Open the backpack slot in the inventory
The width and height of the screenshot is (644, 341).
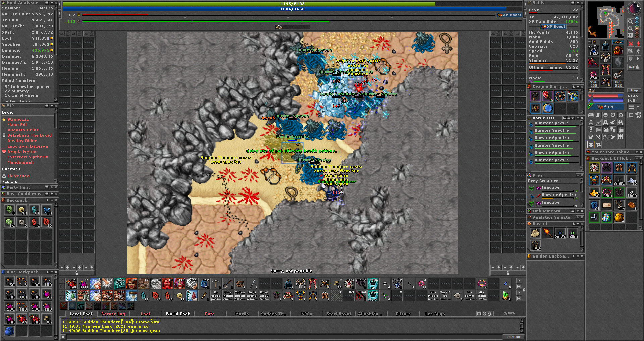[618, 50]
